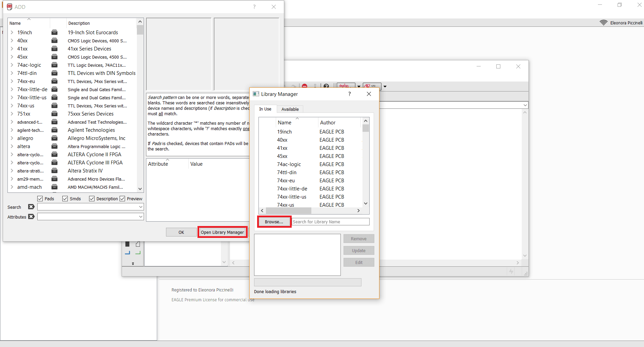
Task: Clear the Search field with its X icon
Action: pos(31,207)
